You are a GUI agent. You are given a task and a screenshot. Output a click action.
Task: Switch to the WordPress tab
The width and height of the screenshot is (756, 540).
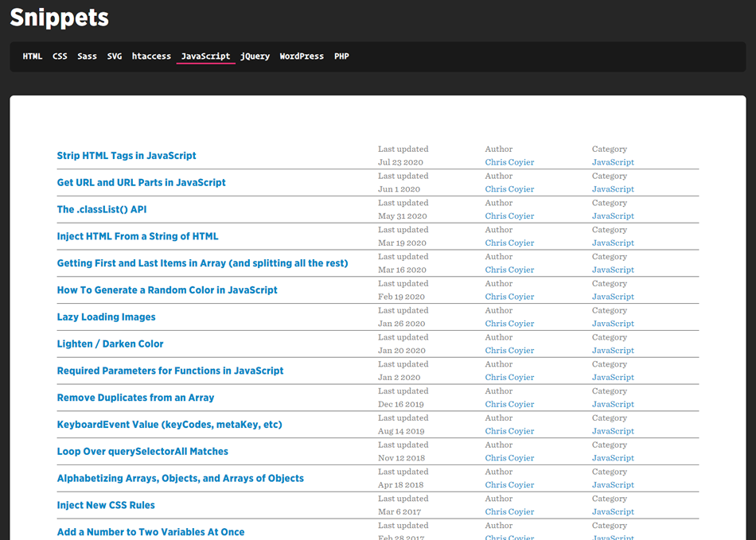coord(302,56)
